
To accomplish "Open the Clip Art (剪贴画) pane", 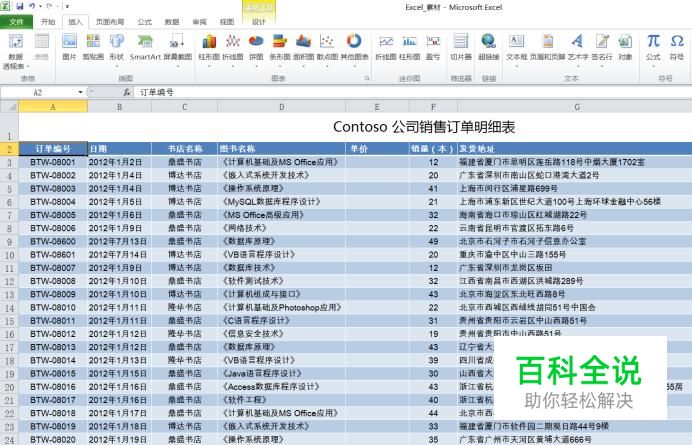I will coord(93,47).
